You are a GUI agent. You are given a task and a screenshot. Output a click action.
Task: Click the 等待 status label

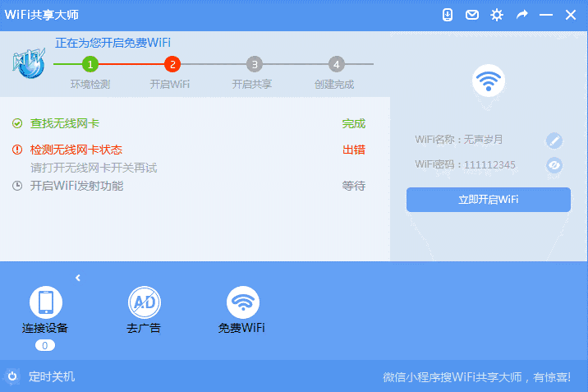[x=354, y=186]
